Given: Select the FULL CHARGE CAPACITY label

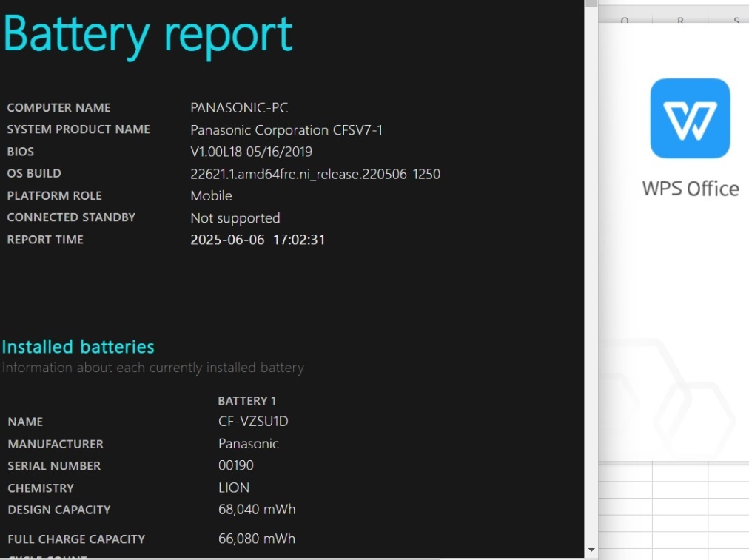Looking at the screenshot, I should (x=76, y=539).
